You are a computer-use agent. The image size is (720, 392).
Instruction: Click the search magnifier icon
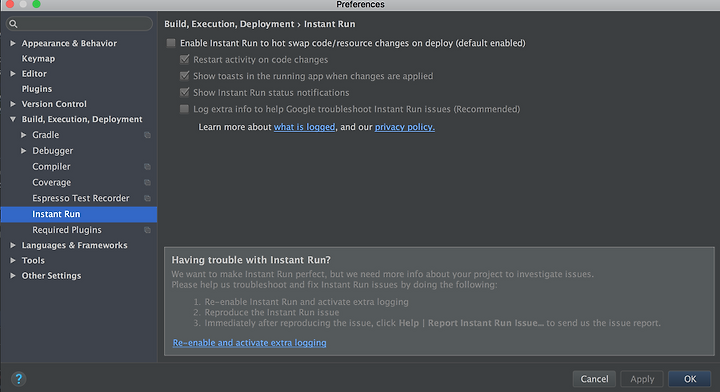click(13, 24)
